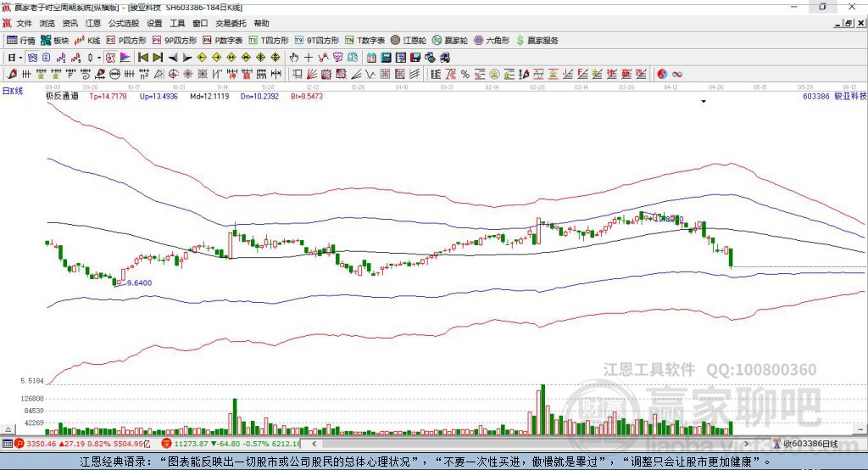
Task: Toggle the highlighted blue indicator icon beside 日
Action: (33, 58)
